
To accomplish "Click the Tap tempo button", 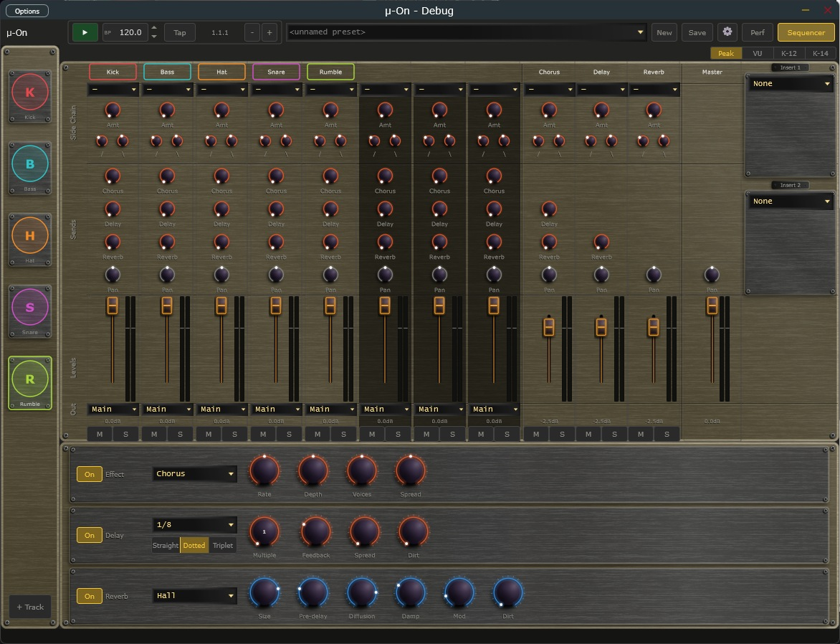I will [179, 32].
